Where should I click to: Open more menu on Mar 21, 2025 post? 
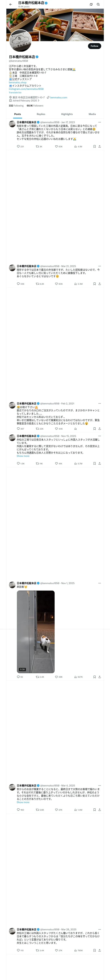pos(99,266)
